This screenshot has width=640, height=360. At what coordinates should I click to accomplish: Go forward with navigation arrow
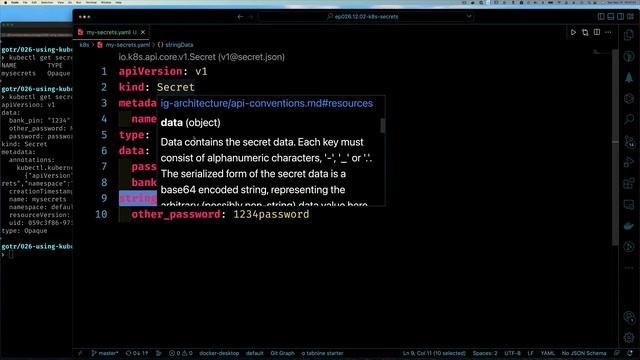(x=251, y=17)
